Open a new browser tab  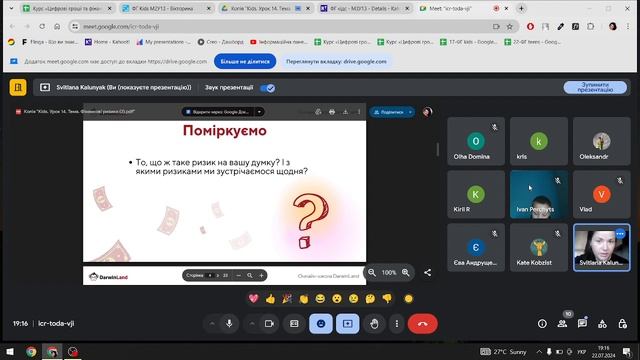[x=521, y=8]
